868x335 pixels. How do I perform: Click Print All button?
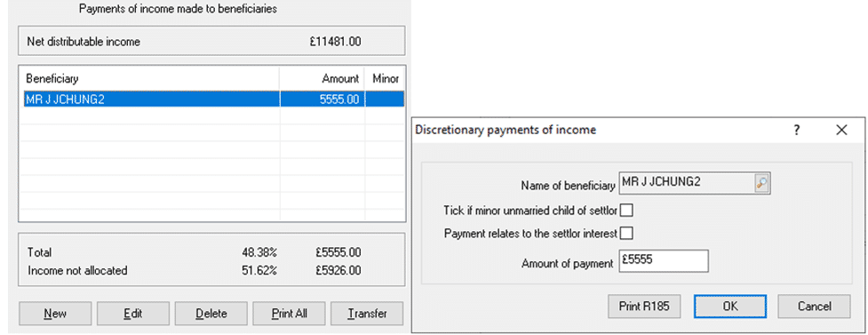click(x=289, y=314)
